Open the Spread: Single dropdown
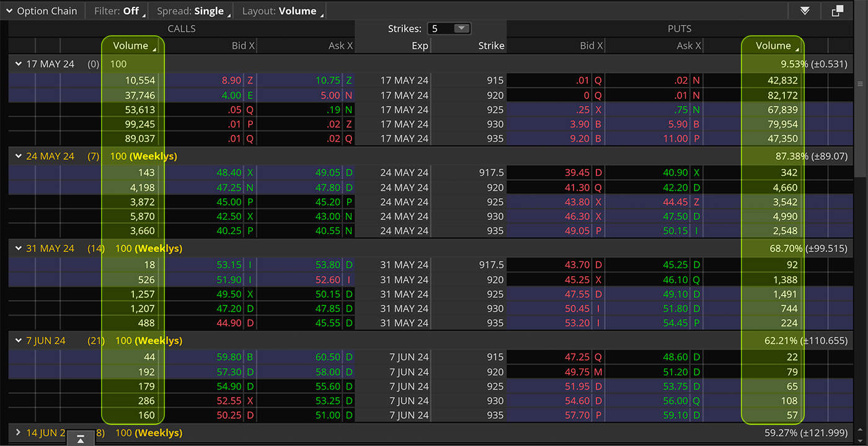Viewport: 868px width, 446px height. coord(193,11)
